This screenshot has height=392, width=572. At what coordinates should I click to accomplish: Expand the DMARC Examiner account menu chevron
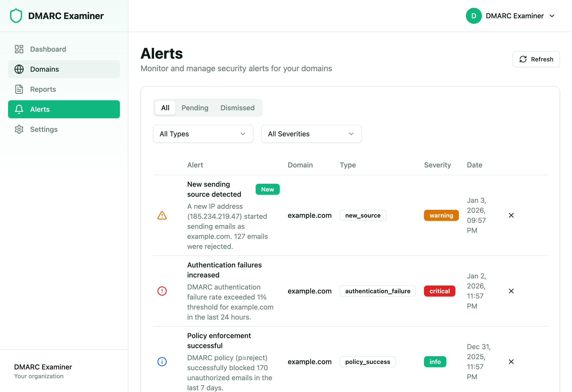pos(552,16)
